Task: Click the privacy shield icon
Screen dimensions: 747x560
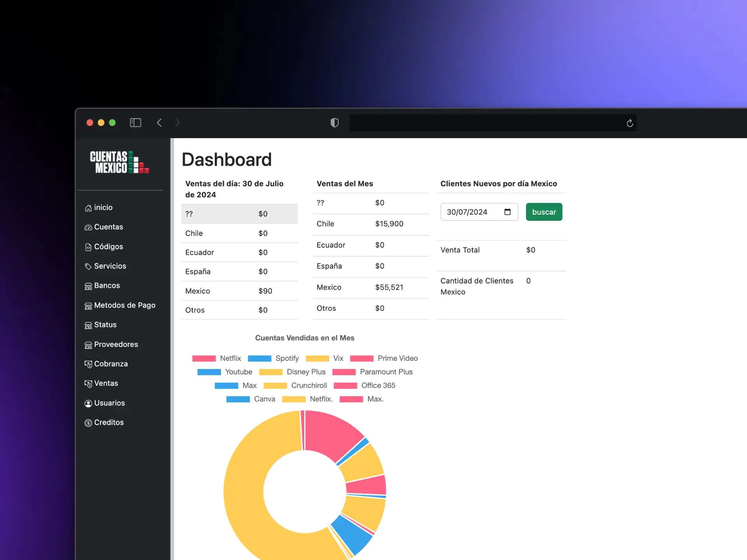Action: point(335,122)
